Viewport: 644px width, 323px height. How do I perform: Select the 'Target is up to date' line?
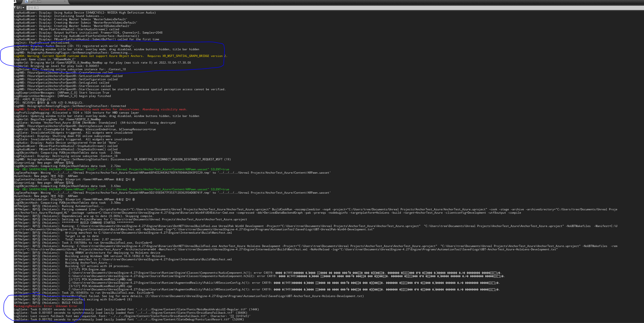tap(56, 236)
